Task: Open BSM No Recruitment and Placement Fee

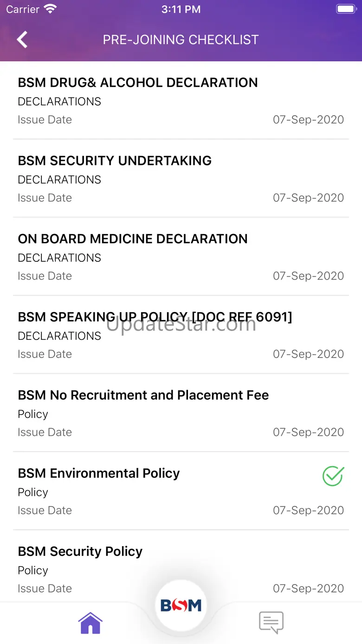Action: coord(143,395)
